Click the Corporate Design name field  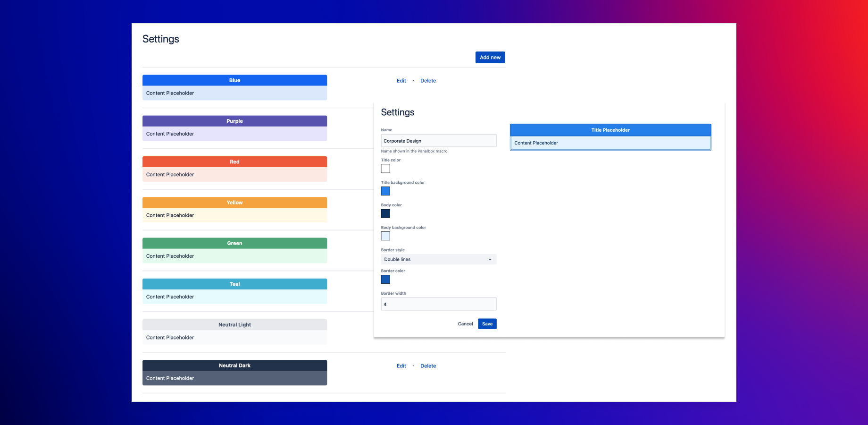click(x=438, y=140)
